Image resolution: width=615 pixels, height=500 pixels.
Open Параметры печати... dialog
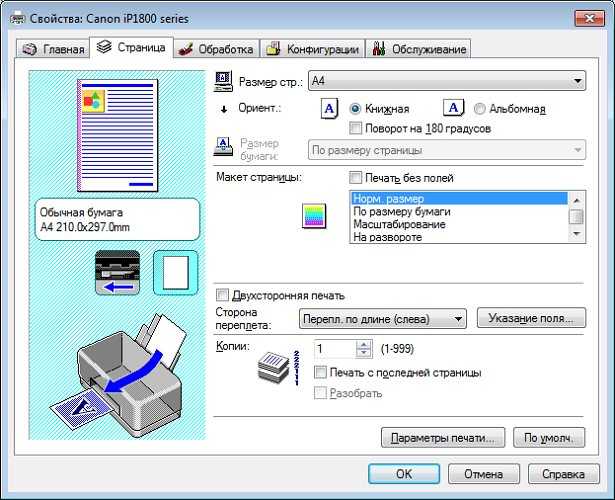[x=443, y=438]
